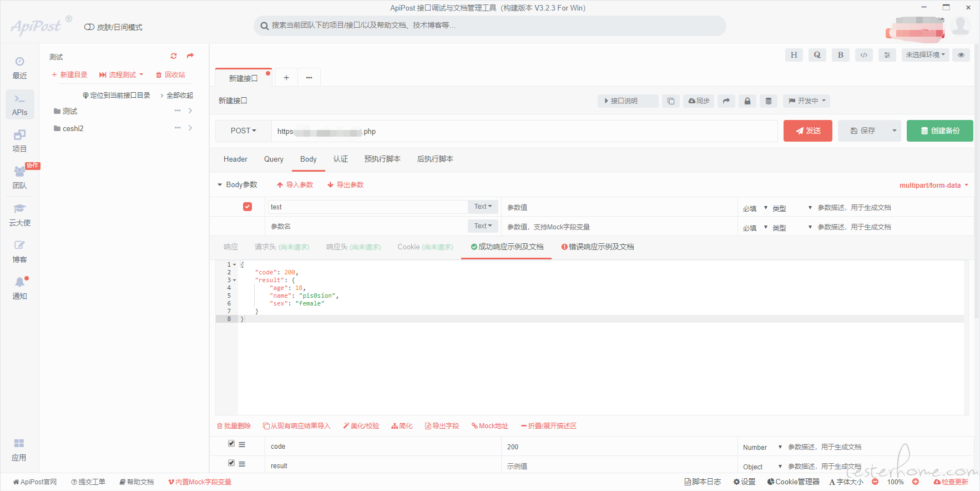Open the 应用 apps sidebar icon
The width and height of the screenshot is (980, 491).
(x=19, y=450)
